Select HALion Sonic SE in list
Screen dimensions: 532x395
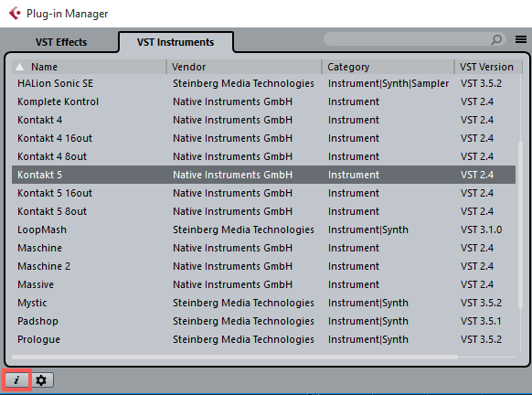(x=263, y=83)
